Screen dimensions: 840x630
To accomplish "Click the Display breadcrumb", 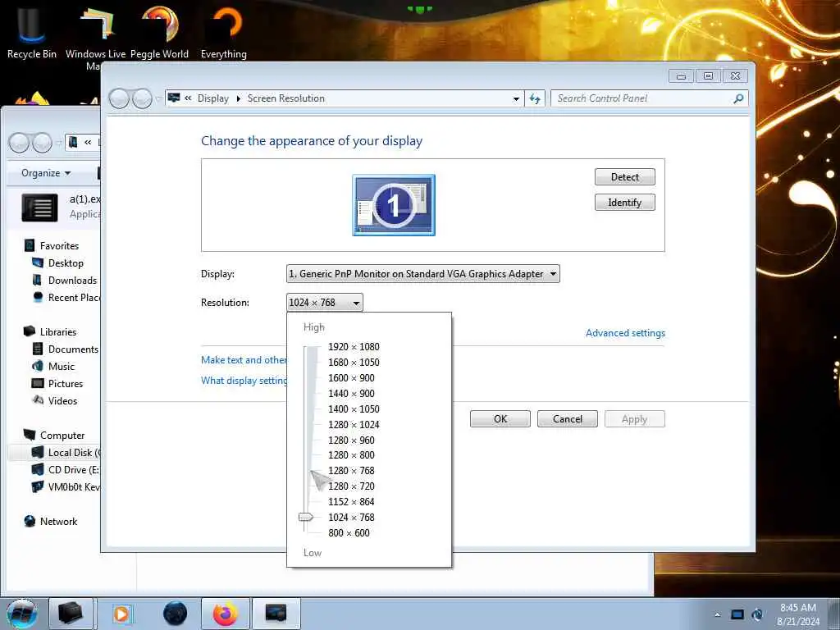I will (x=212, y=98).
